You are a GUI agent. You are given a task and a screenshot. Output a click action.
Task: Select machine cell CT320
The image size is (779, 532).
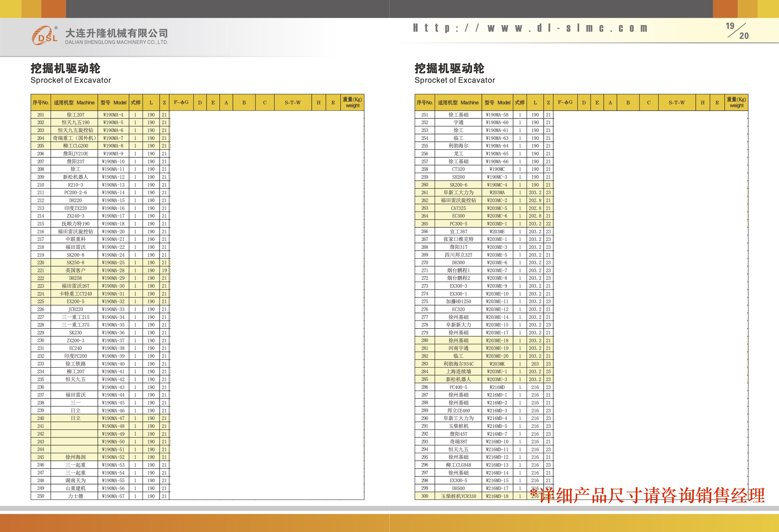tap(458, 169)
